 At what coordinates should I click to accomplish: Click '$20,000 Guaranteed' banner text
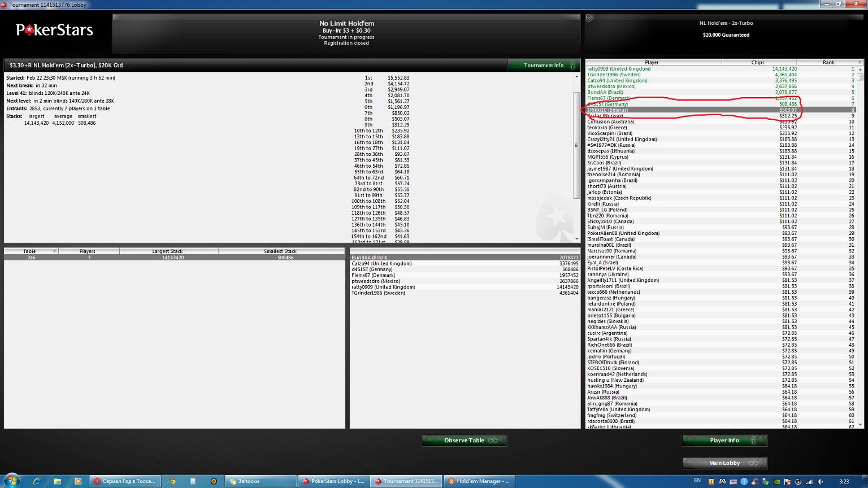(x=726, y=35)
